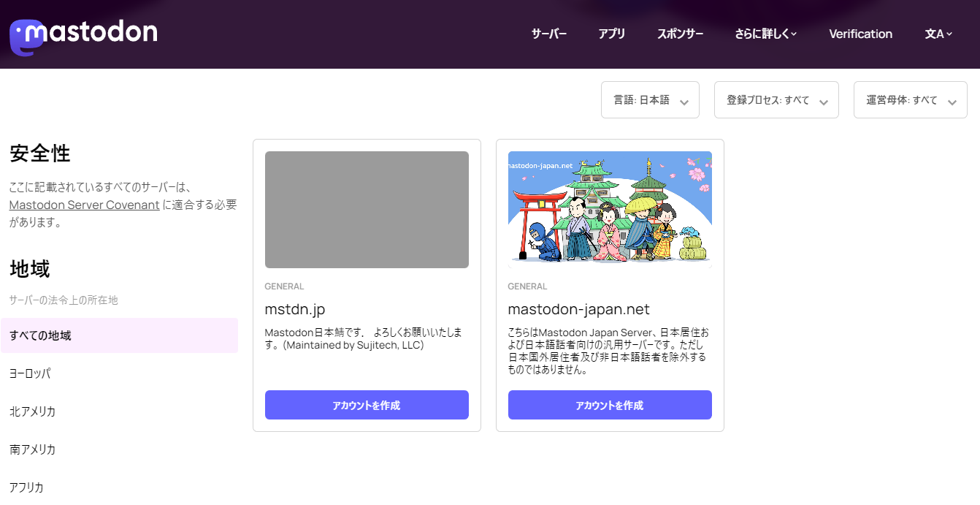Click the mstdn.jp server name
Screen dimensions: 980x505
coord(295,309)
